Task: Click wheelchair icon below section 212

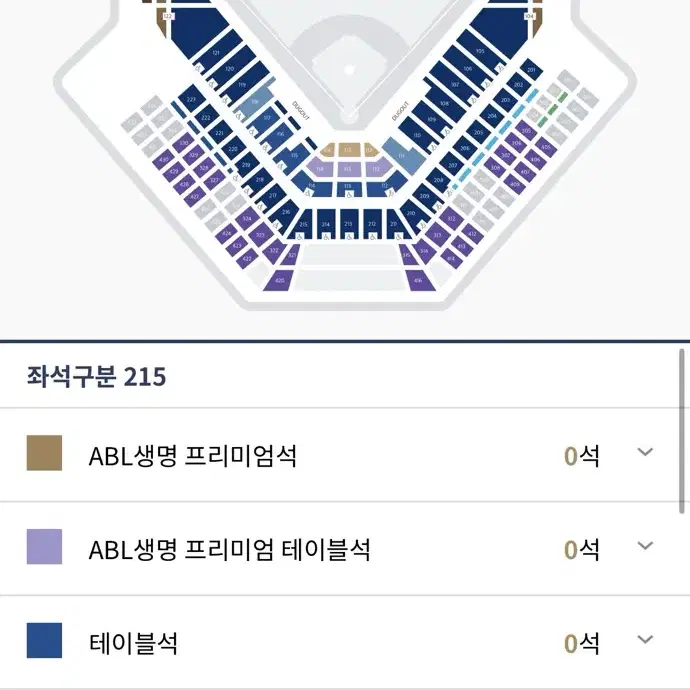Action: tap(372, 237)
